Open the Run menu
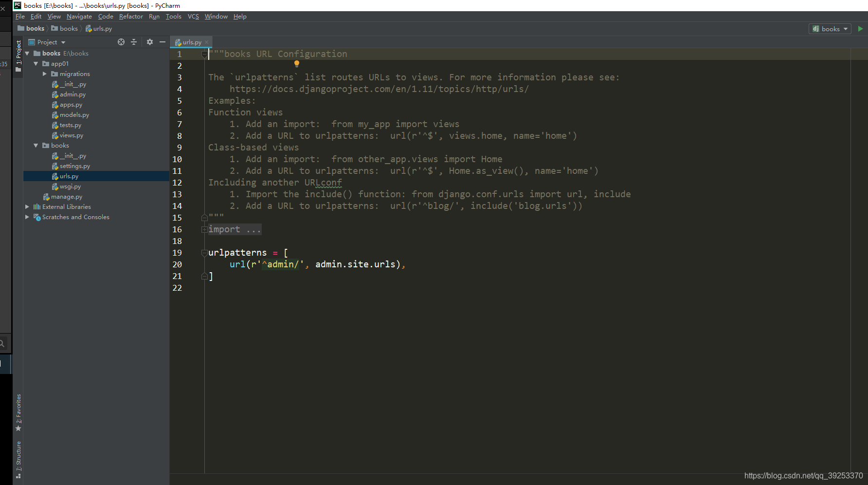The height and width of the screenshot is (485, 868). (154, 17)
